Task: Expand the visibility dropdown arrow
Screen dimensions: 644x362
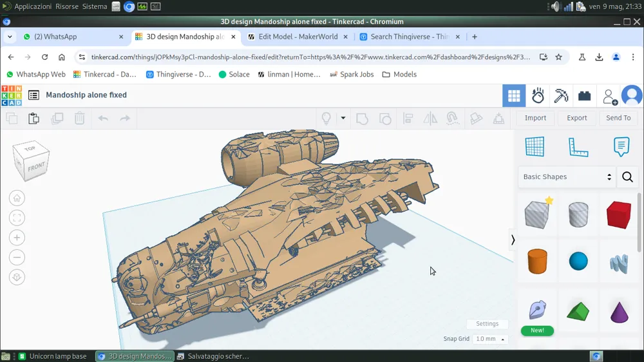Action: click(343, 118)
